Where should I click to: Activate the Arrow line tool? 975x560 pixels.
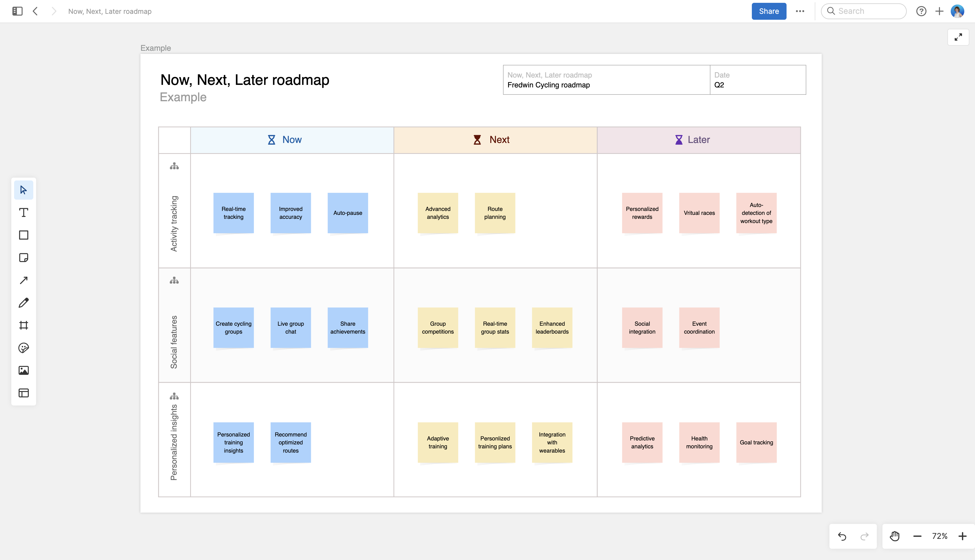click(x=23, y=280)
